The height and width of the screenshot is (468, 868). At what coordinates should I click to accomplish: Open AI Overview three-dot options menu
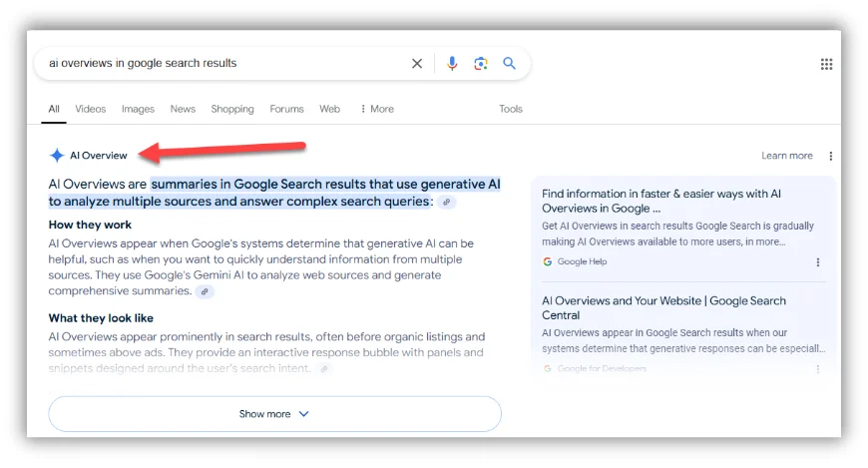click(x=830, y=157)
